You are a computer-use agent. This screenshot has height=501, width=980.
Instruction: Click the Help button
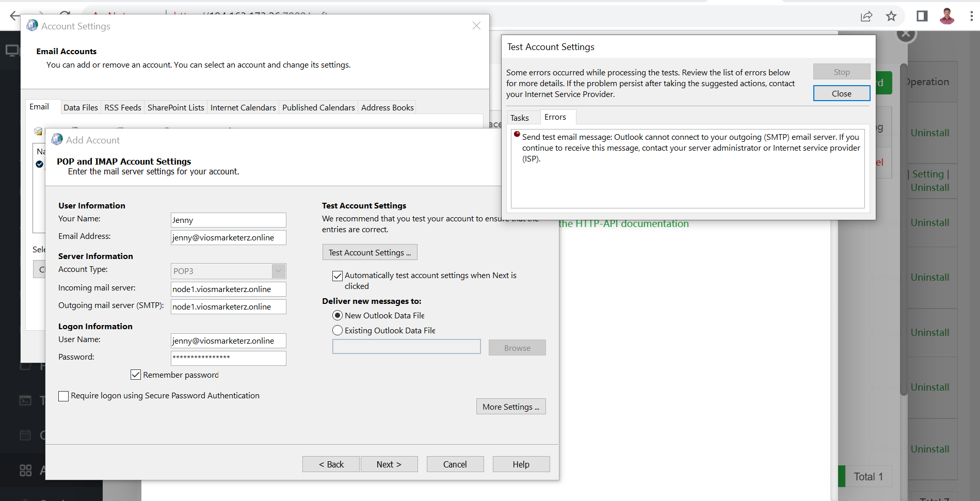click(x=521, y=464)
